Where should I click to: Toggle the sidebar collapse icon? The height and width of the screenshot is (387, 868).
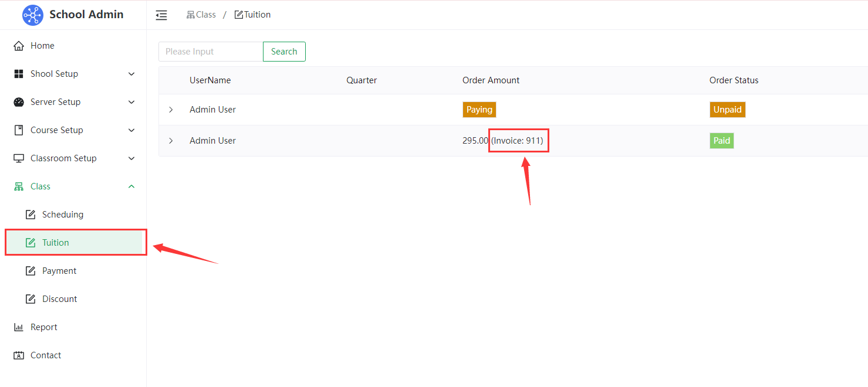pos(161,15)
